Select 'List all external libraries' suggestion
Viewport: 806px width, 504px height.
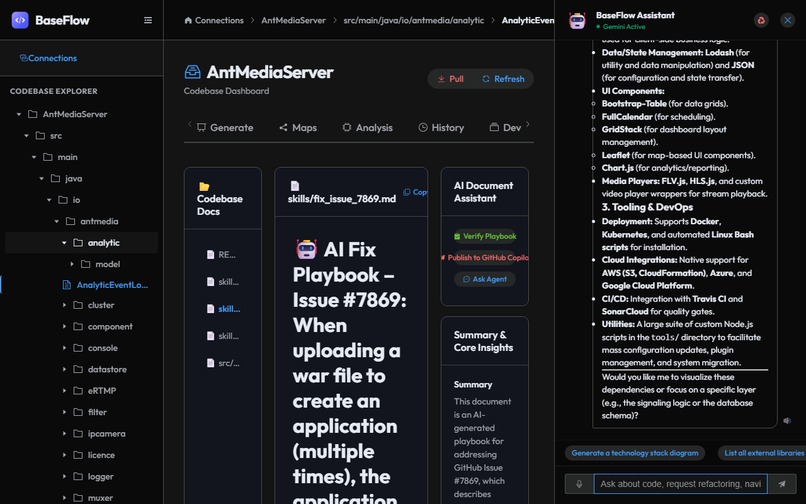tap(762, 453)
